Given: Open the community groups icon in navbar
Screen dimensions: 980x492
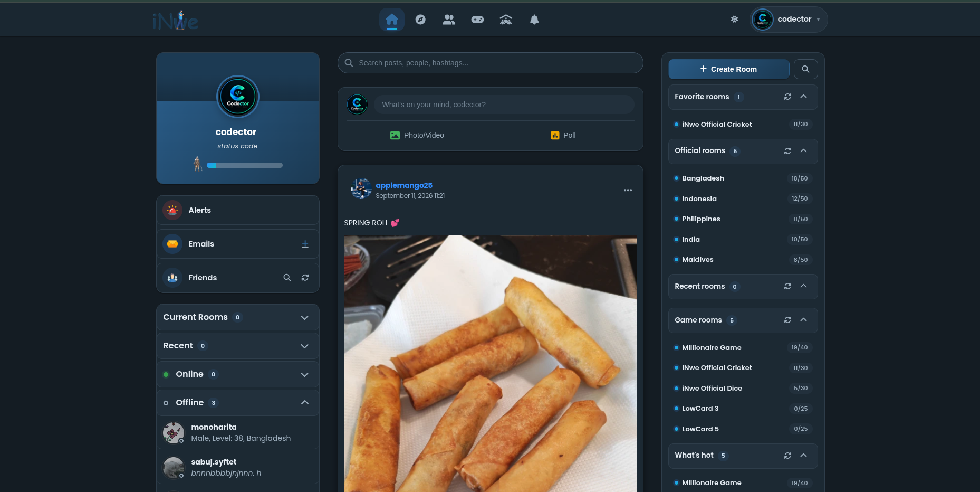Looking at the screenshot, I should coord(506,20).
